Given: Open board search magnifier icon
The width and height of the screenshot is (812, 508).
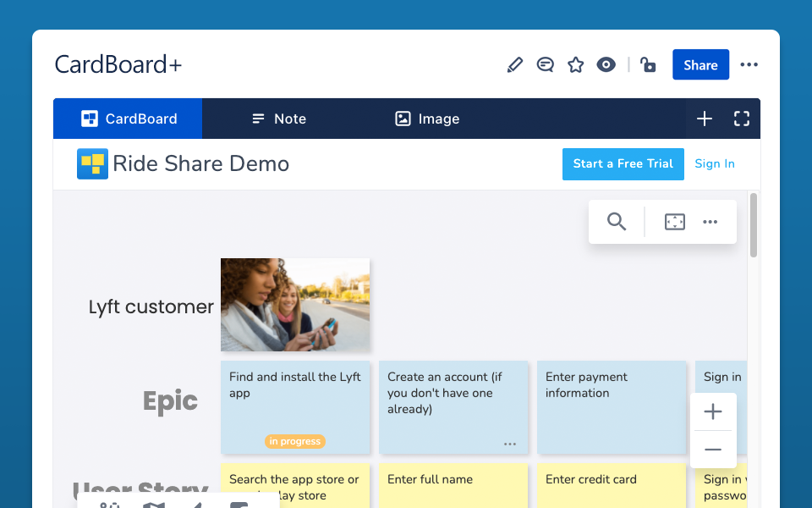Looking at the screenshot, I should click(617, 221).
